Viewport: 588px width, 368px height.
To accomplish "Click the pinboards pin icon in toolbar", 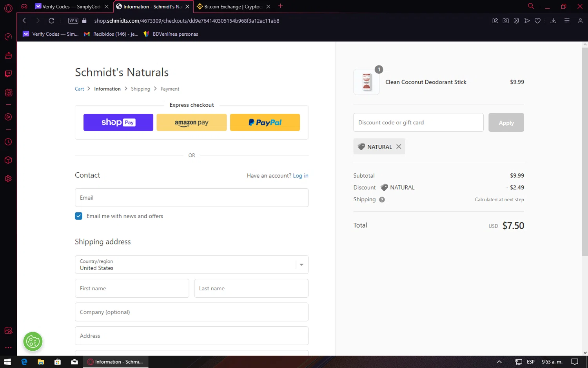I will click(495, 21).
